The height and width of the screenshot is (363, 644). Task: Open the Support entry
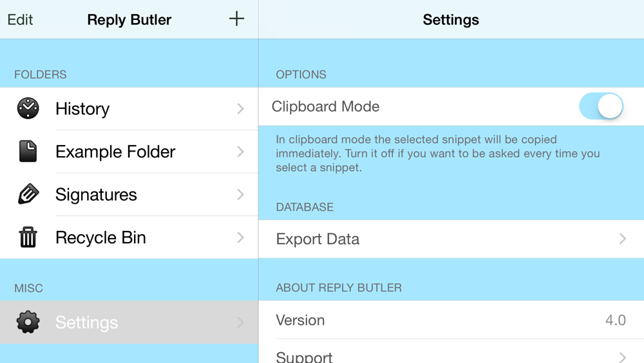point(451,353)
